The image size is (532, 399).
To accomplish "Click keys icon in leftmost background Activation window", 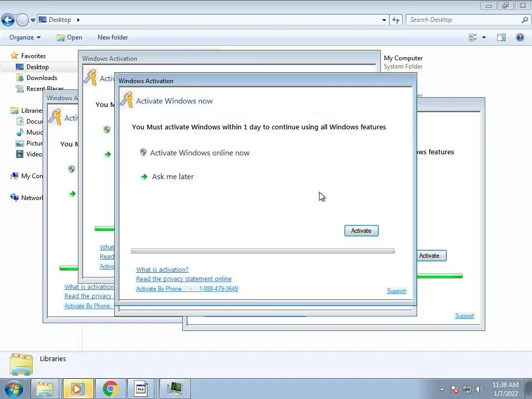I will point(55,117).
